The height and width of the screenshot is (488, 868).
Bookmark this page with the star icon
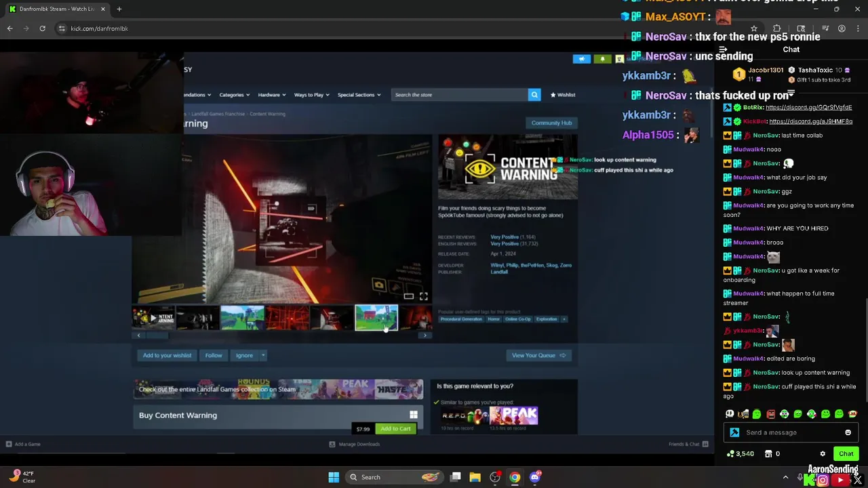click(753, 28)
